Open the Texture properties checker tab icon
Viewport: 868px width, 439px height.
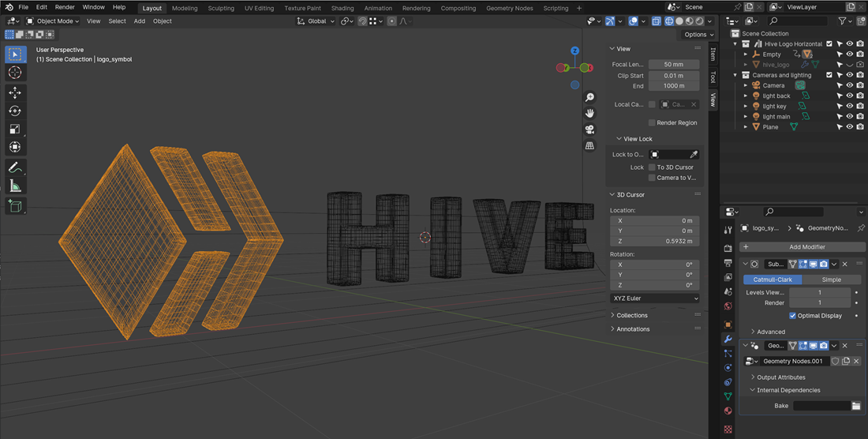point(728,429)
